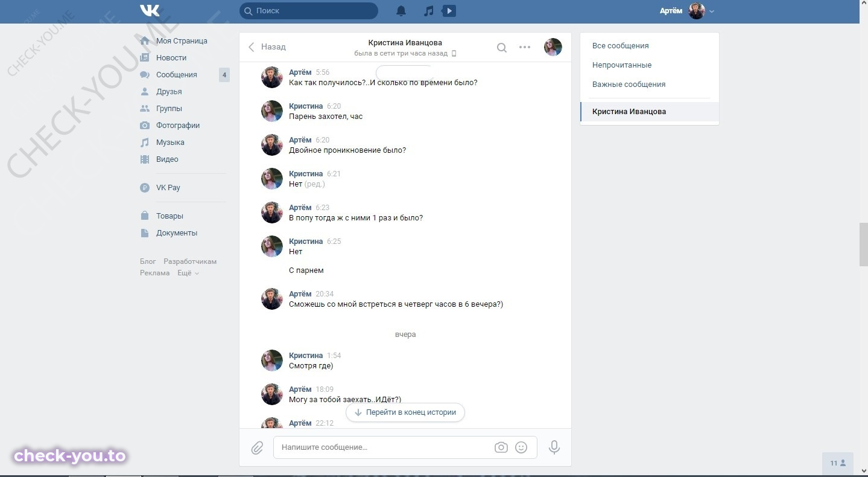
Task: Select Непрочитанные filter
Action: 622,65
